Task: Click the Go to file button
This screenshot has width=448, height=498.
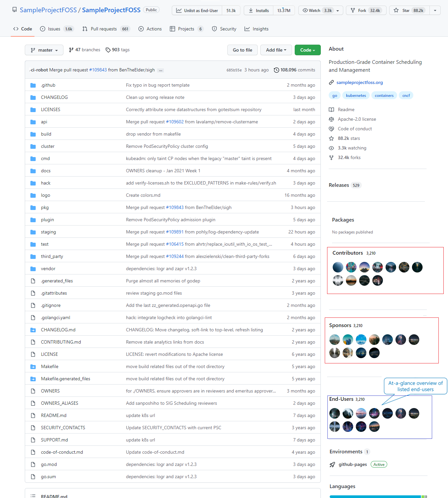Action: coord(243,50)
